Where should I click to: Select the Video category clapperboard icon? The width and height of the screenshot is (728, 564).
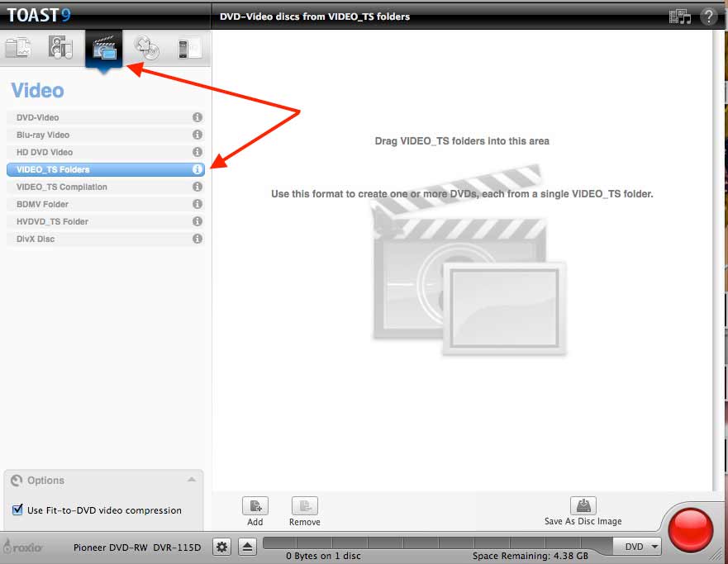pyautogui.click(x=104, y=49)
